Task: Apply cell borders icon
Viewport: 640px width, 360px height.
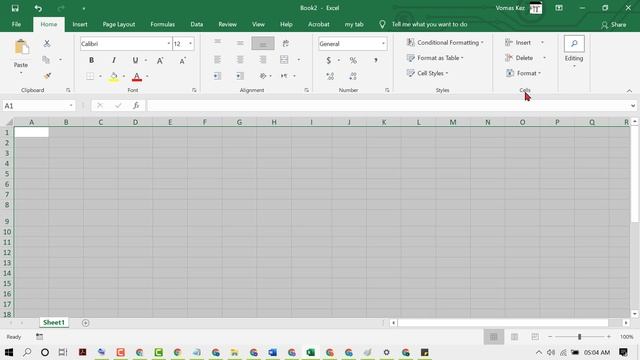Action: [x=90, y=76]
